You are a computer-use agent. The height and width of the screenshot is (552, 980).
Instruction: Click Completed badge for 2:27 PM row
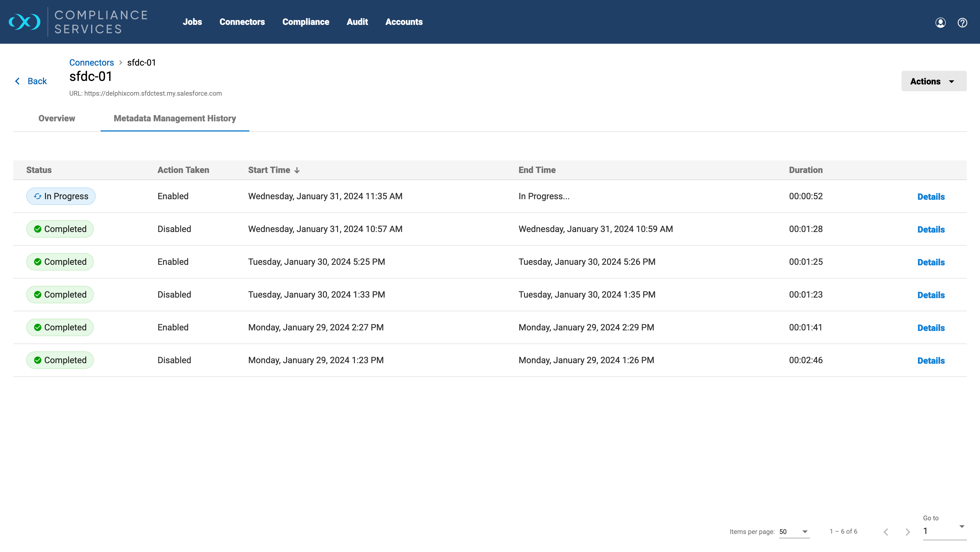[60, 327]
